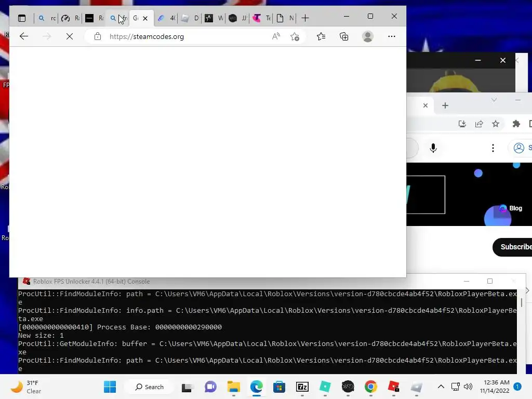Image resolution: width=532 pixels, height=399 pixels.
Task: Click 'New size: 1' console line
Action: click(41, 336)
